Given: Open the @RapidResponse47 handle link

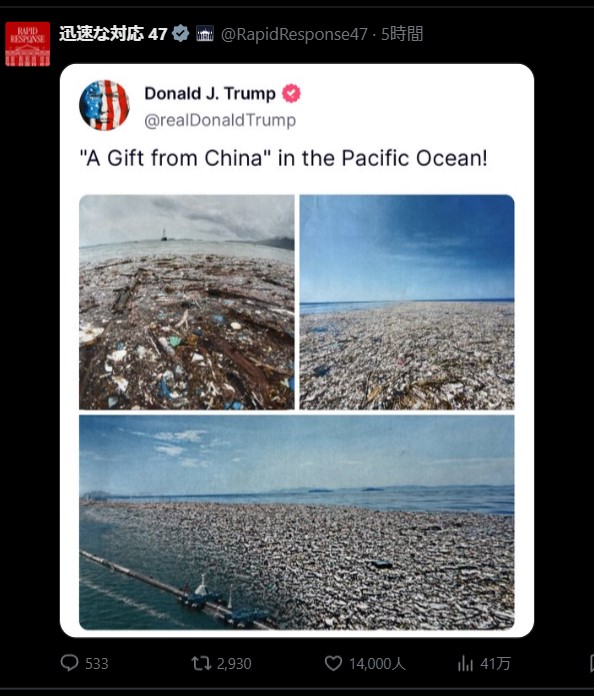Looking at the screenshot, I should coord(294,34).
